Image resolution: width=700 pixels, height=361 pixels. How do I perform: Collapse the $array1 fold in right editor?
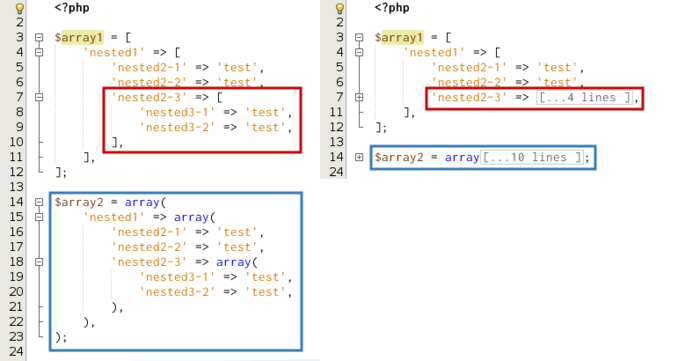(x=359, y=37)
